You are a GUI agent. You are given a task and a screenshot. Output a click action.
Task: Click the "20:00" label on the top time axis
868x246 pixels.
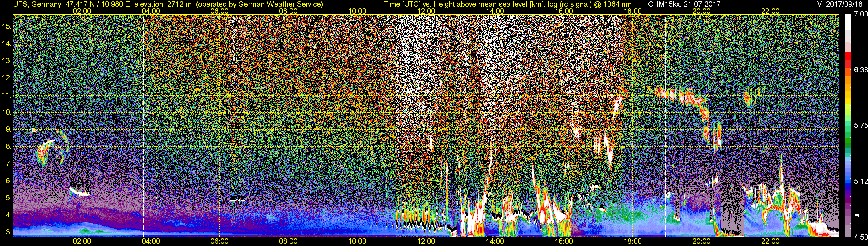coord(702,11)
